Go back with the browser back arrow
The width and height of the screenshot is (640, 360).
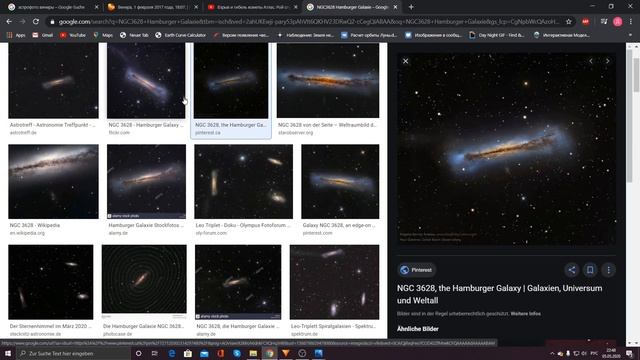coord(9,22)
